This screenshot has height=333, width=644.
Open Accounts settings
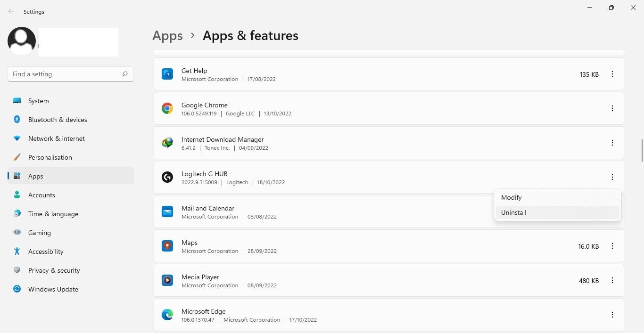click(71, 195)
